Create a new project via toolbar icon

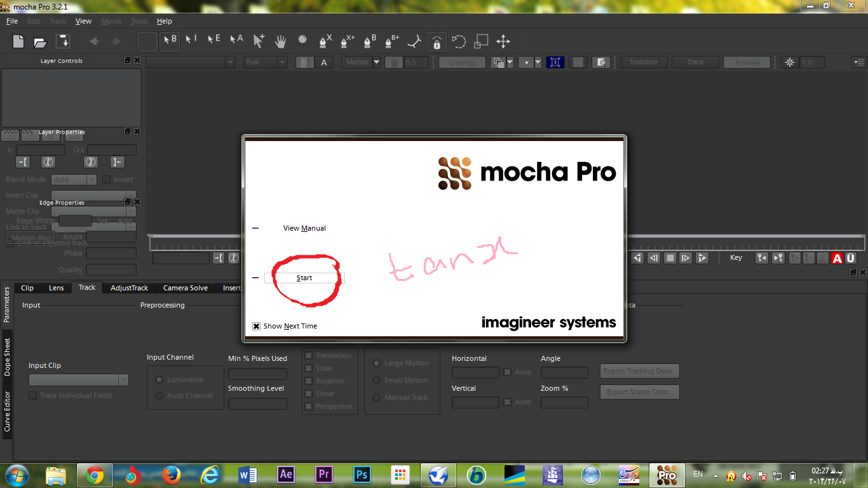click(x=18, y=42)
